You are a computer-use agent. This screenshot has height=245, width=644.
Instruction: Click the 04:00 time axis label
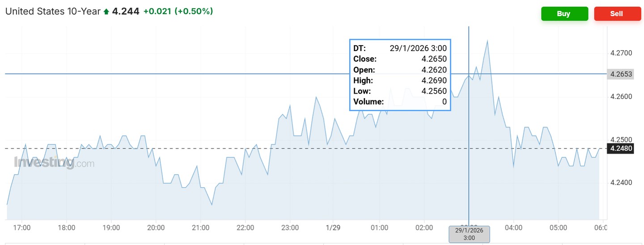513,228
